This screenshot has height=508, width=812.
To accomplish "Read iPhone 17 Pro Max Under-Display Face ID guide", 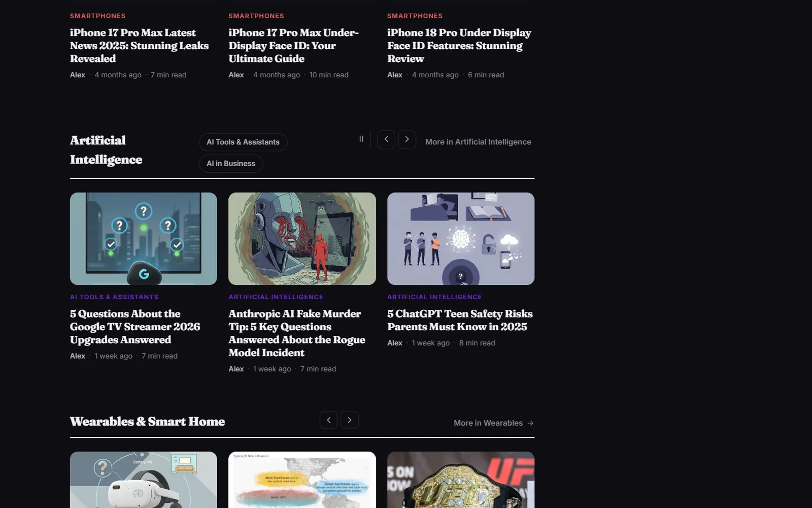I will pyautogui.click(x=293, y=46).
